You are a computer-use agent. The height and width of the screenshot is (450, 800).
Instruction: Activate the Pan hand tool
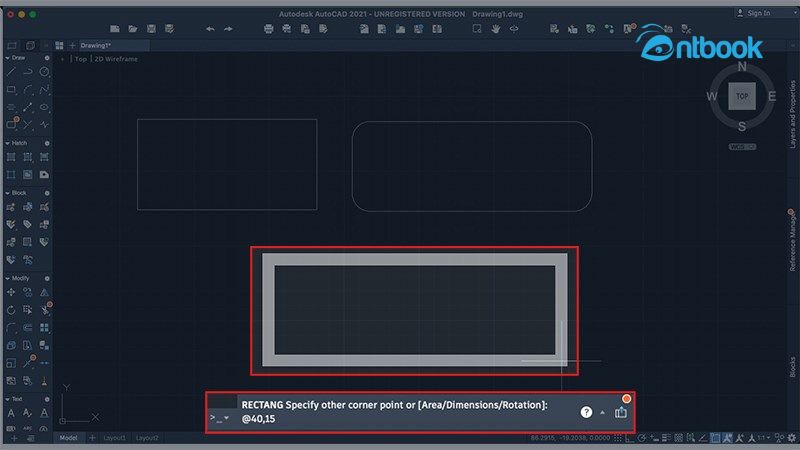click(495, 29)
